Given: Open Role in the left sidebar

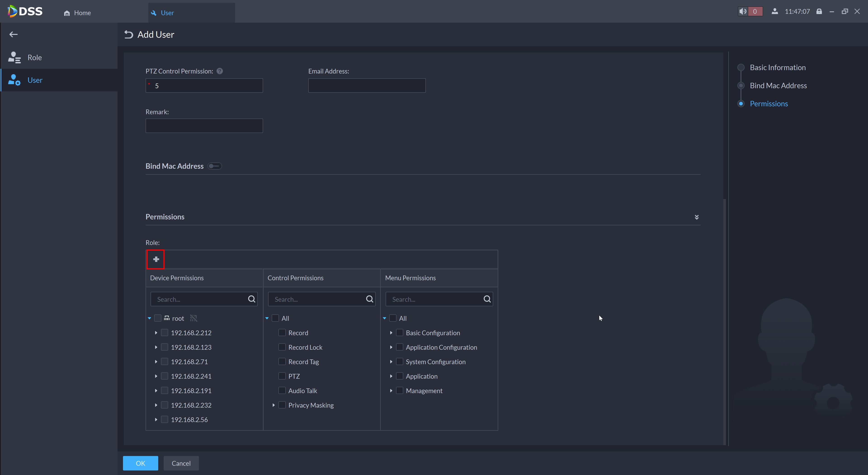Looking at the screenshot, I should 34,58.
